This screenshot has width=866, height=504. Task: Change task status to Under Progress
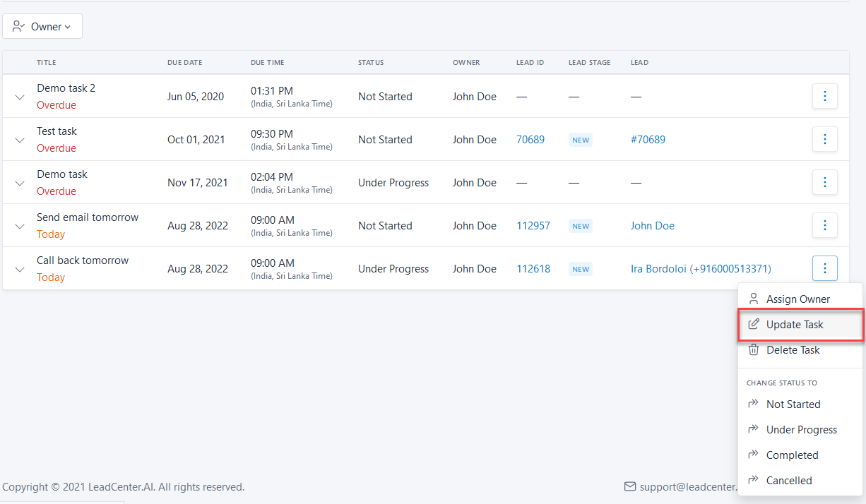801,429
